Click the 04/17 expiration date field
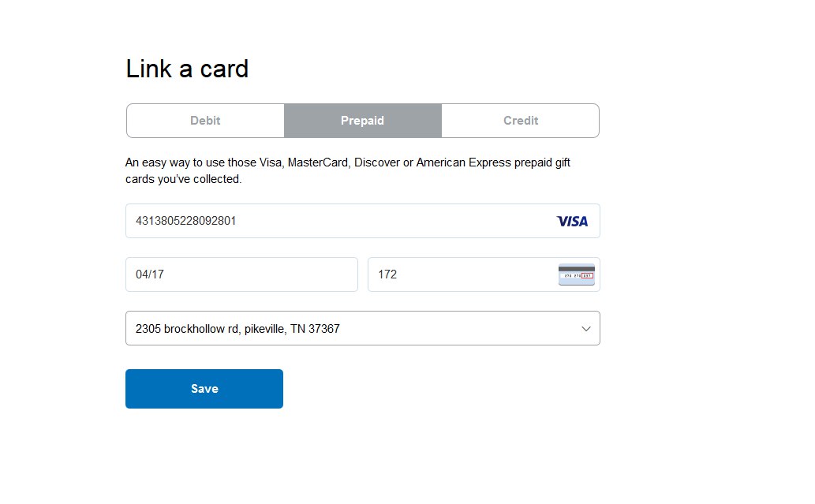Viewport: 815px width, 504px height. 241,274
